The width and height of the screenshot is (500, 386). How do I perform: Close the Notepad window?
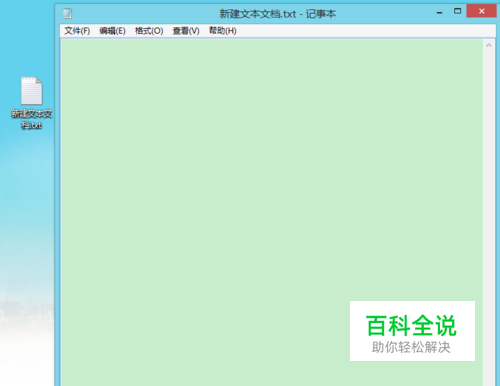(x=481, y=11)
